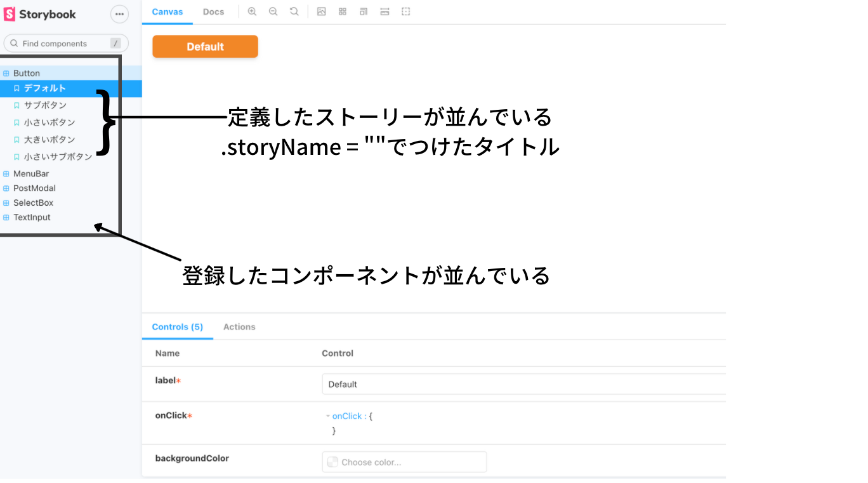Expand the TextInput component
Screen dimensions: 868x483
click(32, 217)
